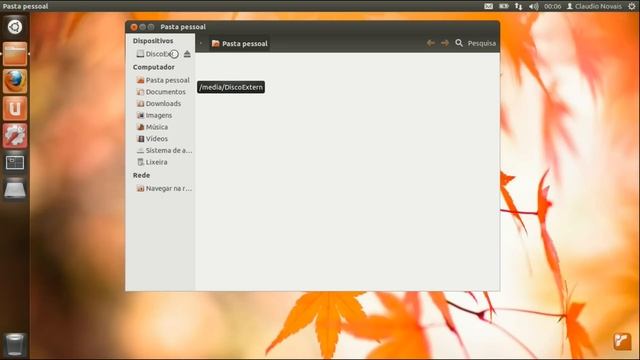Open Lixeira in the sidebar
The height and width of the screenshot is (360, 640).
click(153, 162)
